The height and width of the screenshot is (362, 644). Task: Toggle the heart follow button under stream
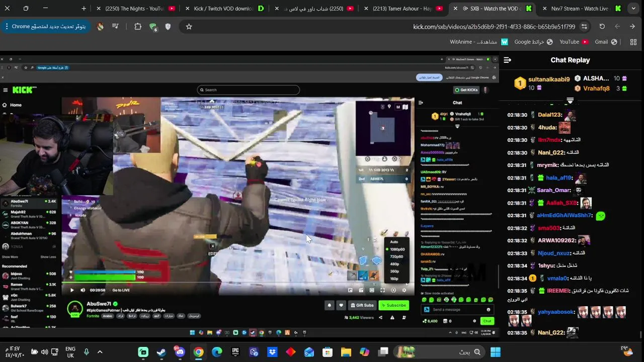tap(341, 305)
